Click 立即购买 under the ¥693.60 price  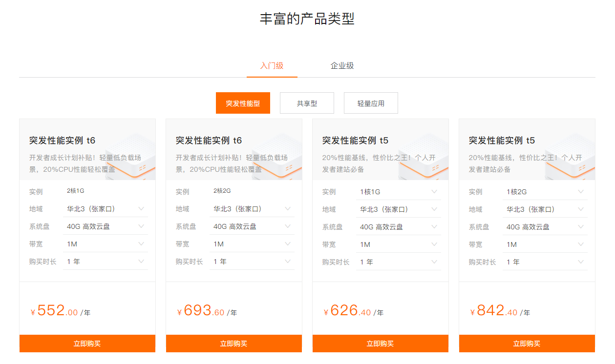pyautogui.click(x=234, y=344)
